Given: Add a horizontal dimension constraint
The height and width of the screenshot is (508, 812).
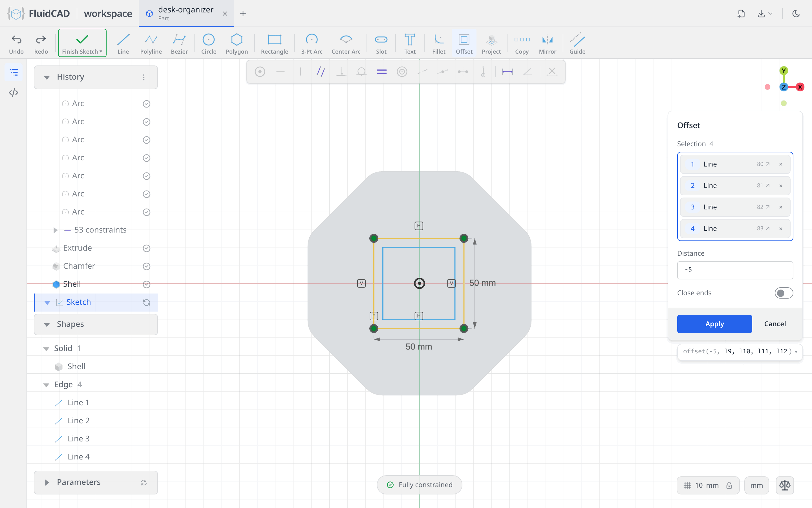Looking at the screenshot, I should [507, 72].
